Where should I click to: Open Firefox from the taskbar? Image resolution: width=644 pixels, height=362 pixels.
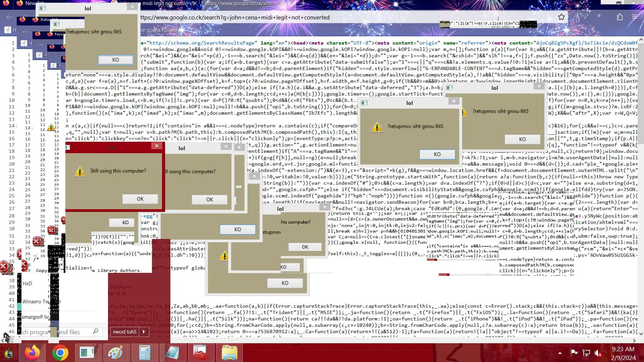click(32, 353)
